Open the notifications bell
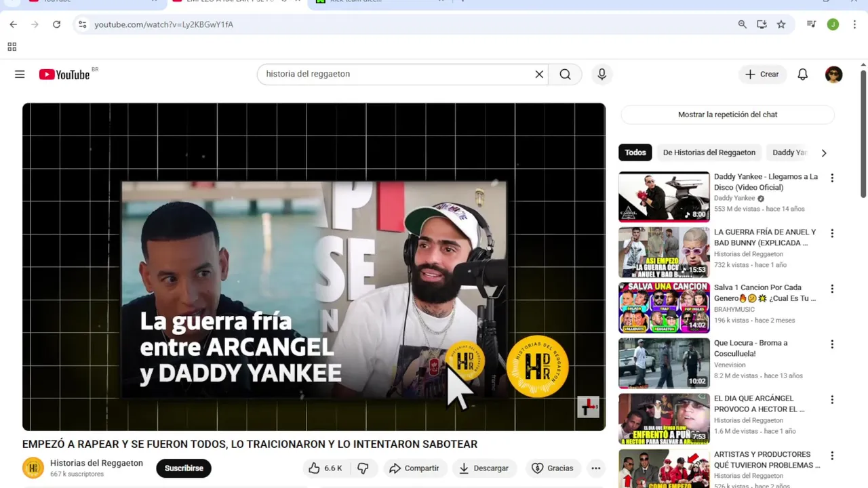 point(803,75)
